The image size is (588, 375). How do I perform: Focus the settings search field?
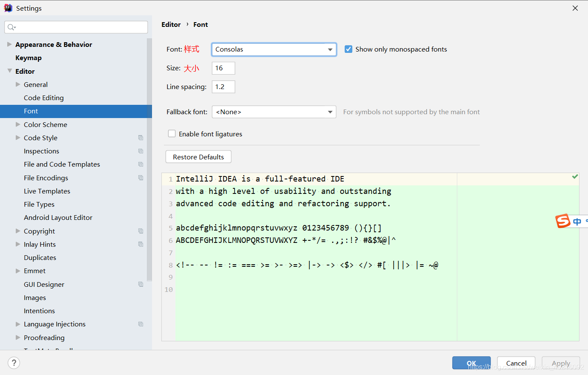click(76, 27)
